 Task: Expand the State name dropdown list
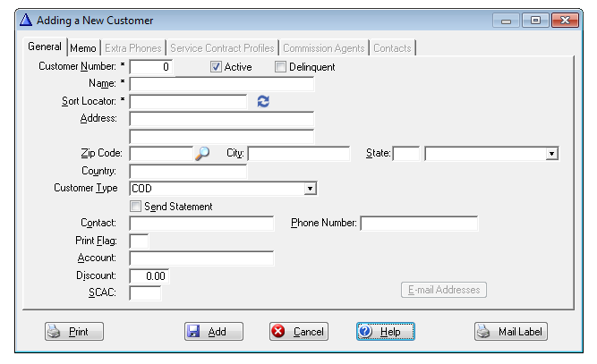[551, 154]
